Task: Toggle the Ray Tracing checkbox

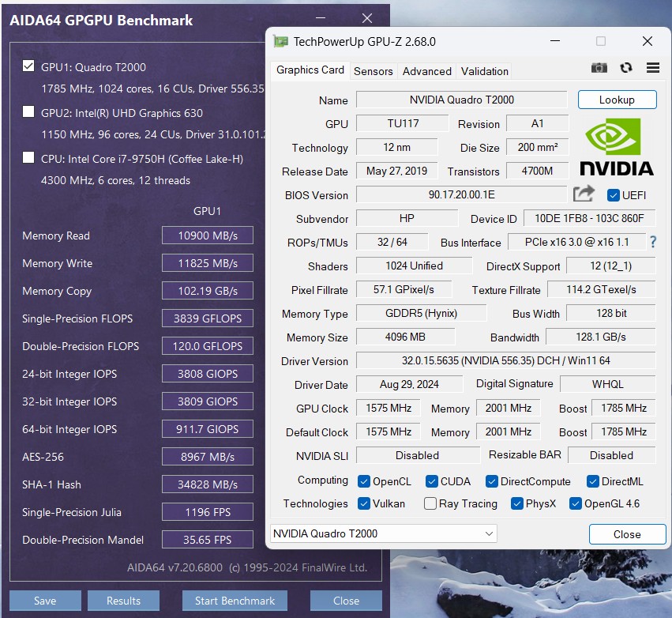Action: click(x=430, y=503)
